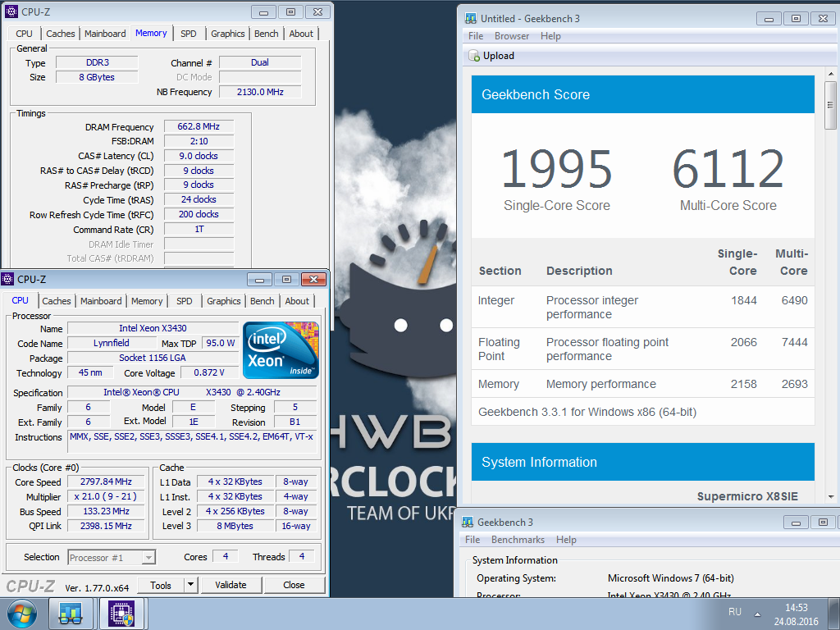The width and height of the screenshot is (840, 630).
Task: Click the Code Name value Lynnfield
Action: pyautogui.click(x=112, y=343)
